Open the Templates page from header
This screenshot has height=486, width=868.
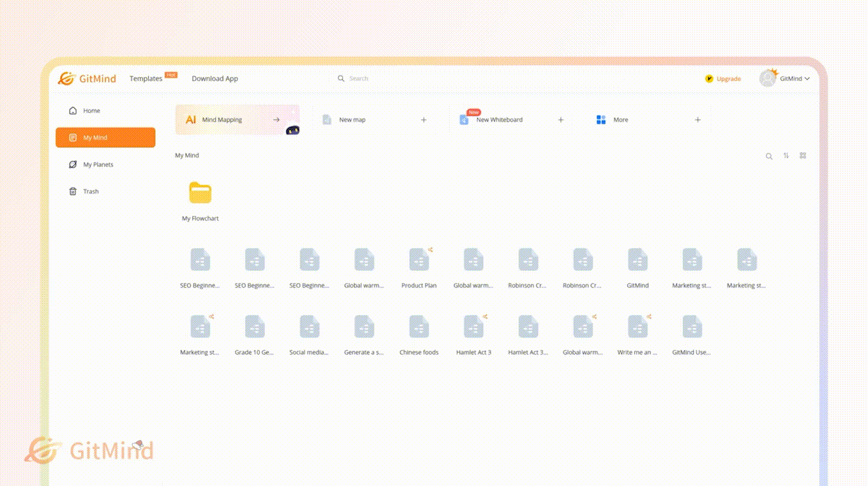coord(146,79)
